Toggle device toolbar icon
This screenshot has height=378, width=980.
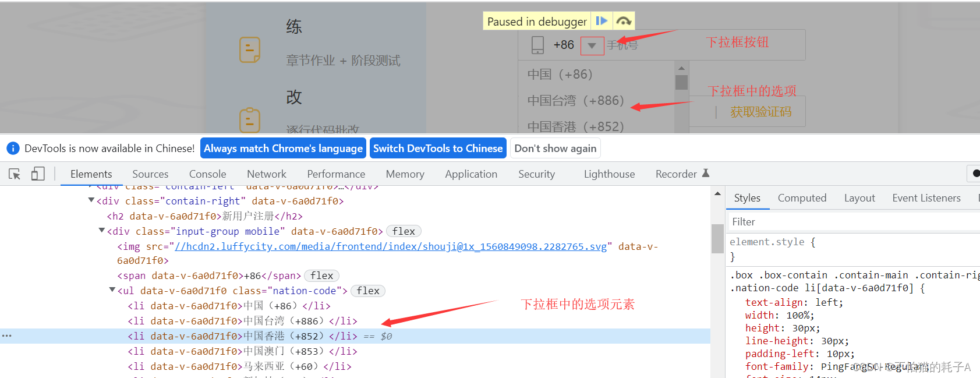(x=38, y=174)
